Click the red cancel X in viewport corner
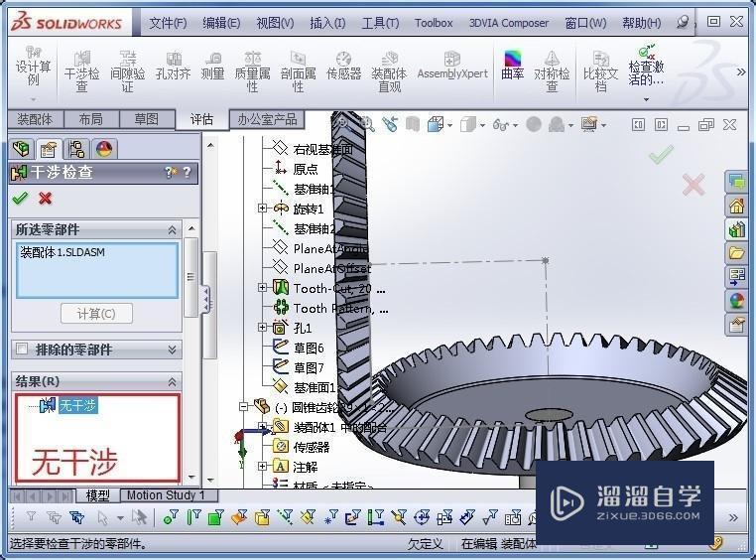The width and height of the screenshot is (756, 560). click(x=693, y=185)
